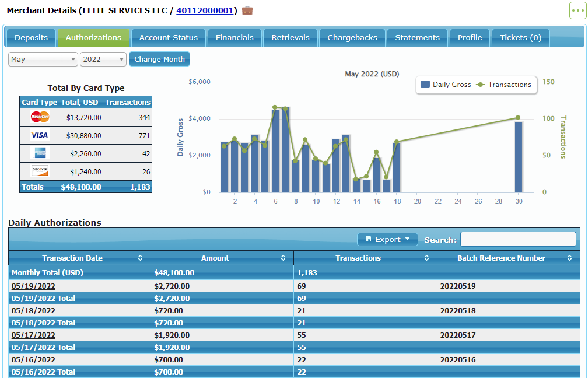Open merchant number 40112000001 link
588x378 pixels.
[x=205, y=10]
